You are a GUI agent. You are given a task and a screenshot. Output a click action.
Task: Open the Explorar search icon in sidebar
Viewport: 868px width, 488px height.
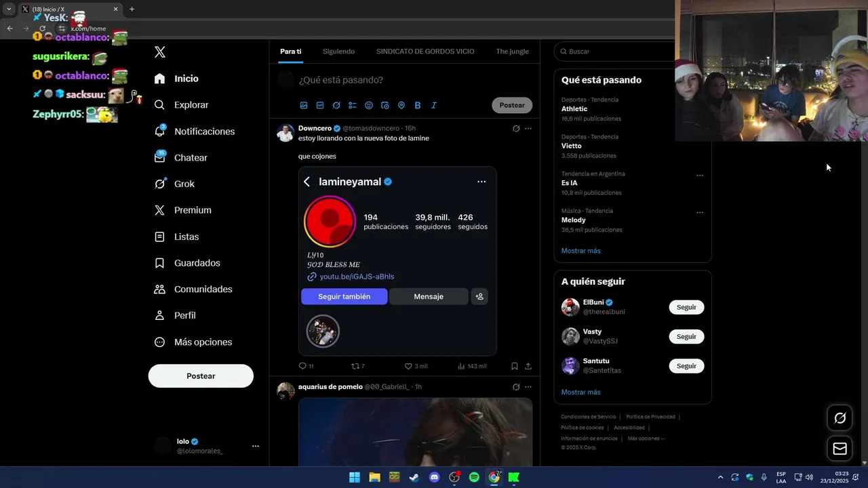coord(160,105)
